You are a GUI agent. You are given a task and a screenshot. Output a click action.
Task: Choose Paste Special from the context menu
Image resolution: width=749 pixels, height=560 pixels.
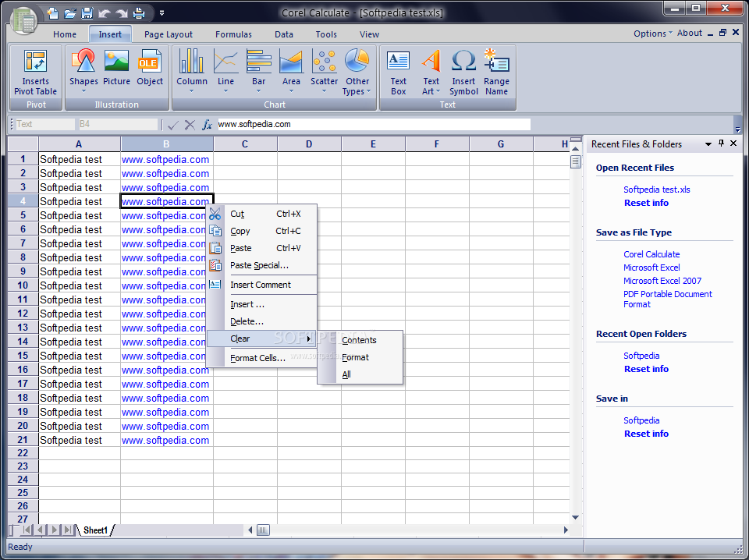click(x=262, y=265)
